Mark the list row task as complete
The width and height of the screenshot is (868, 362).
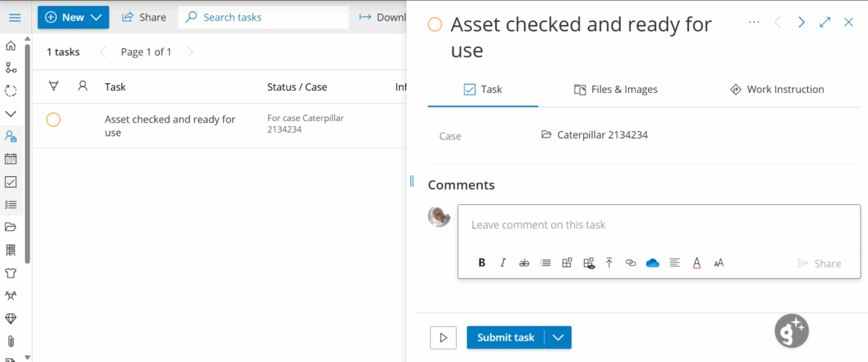click(53, 120)
